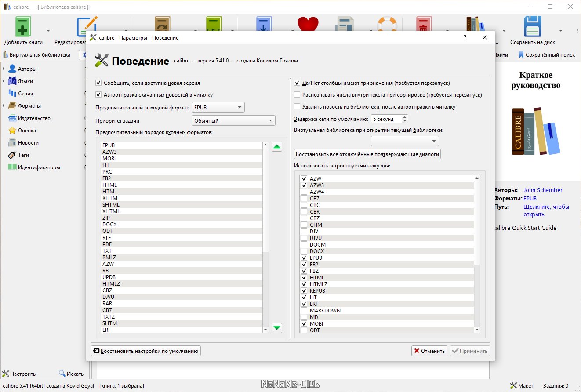Expand the Авторы tree item
This screenshot has width=581, height=392.
click(x=4, y=69)
